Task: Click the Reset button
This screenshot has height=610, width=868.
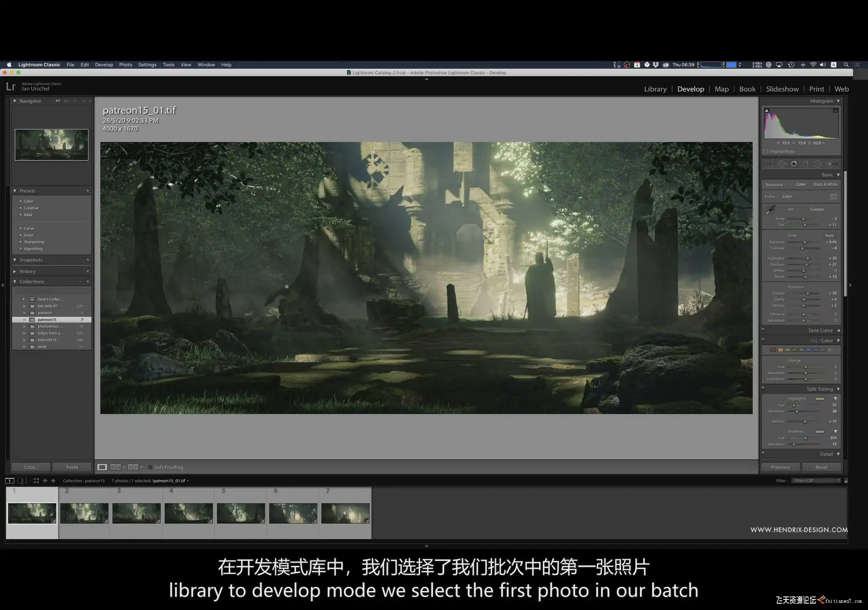Action: coord(821,467)
